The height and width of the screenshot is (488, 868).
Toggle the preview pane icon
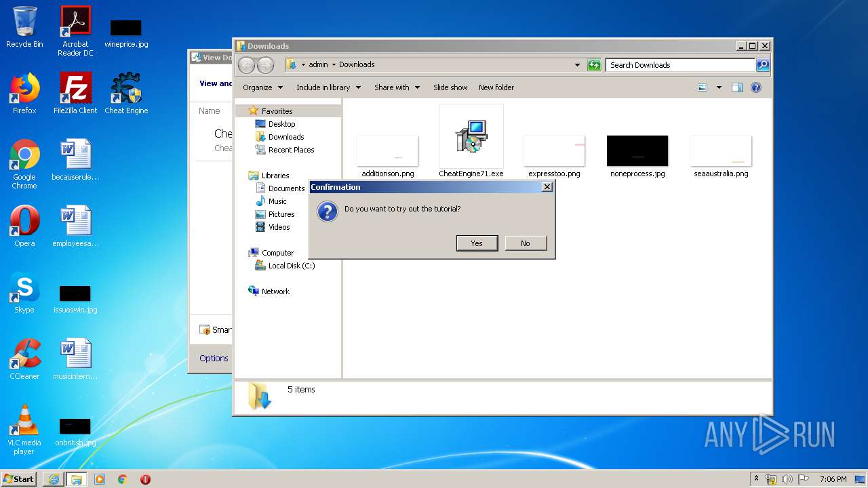[737, 87]
